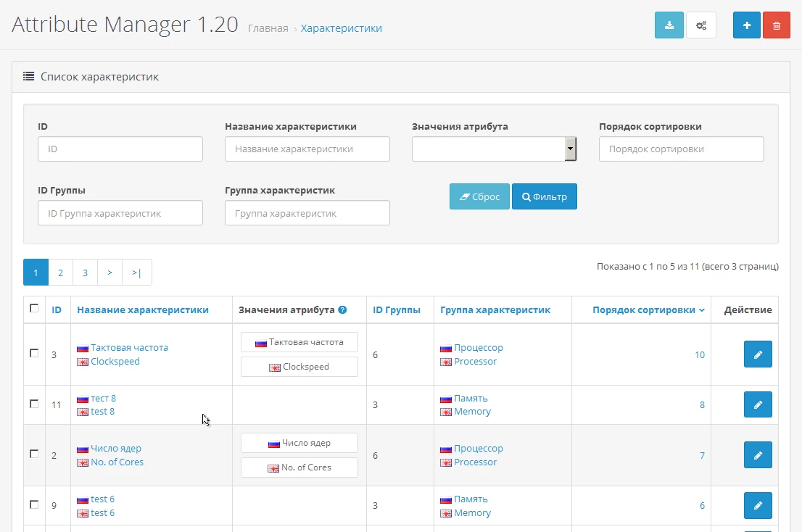The height and width of the screenshot is (532, 802).
Task: Apply filters with the Фильтр button
Action: [544, 196]
